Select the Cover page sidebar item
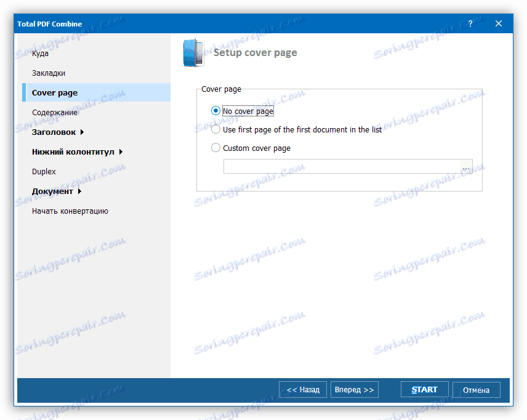The image size is (527, 420). (96, 92)
